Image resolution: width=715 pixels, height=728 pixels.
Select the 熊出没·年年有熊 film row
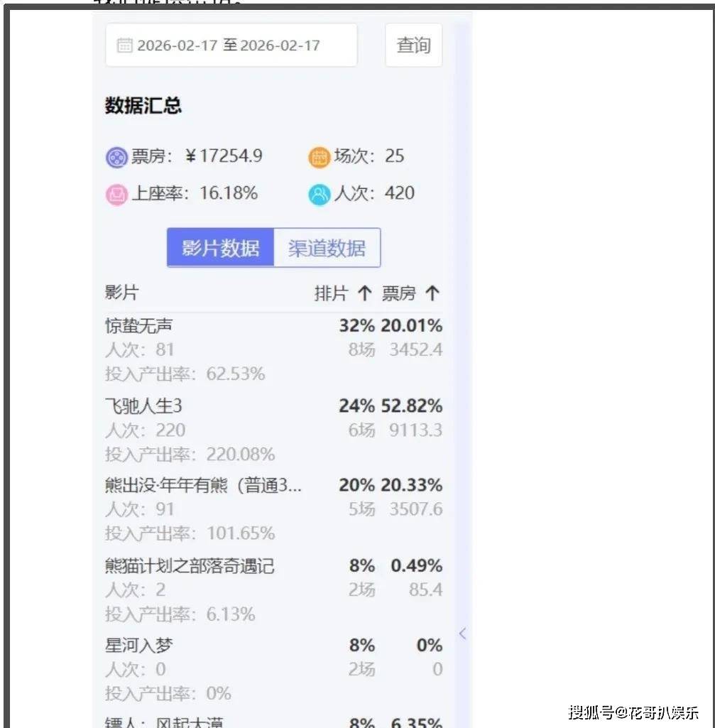[x=203, y=486]
